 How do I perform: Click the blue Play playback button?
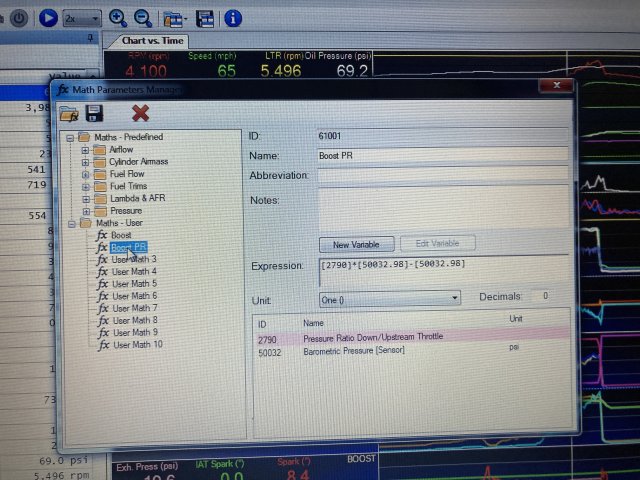(48, 18)
